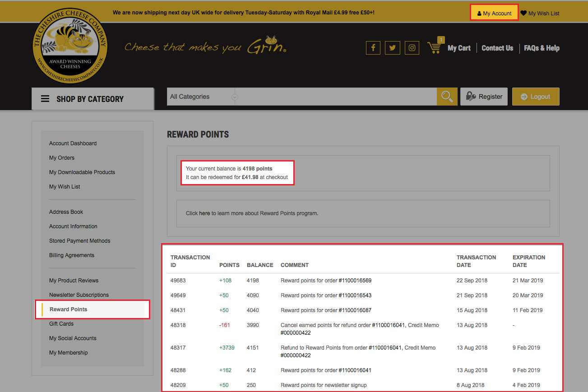Viewport: 588px width, 392px height.
Task: Open Account Dashboard in sidebar
Action: coord(73,143)
